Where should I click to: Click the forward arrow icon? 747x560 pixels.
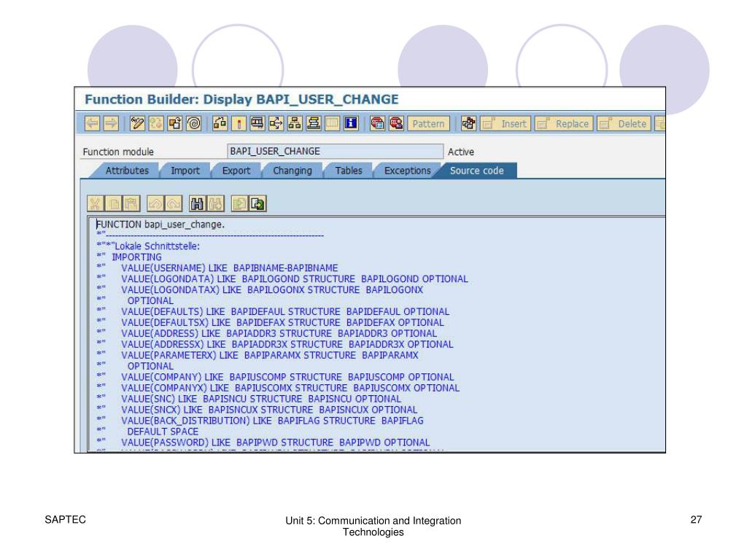click(111, 124)
